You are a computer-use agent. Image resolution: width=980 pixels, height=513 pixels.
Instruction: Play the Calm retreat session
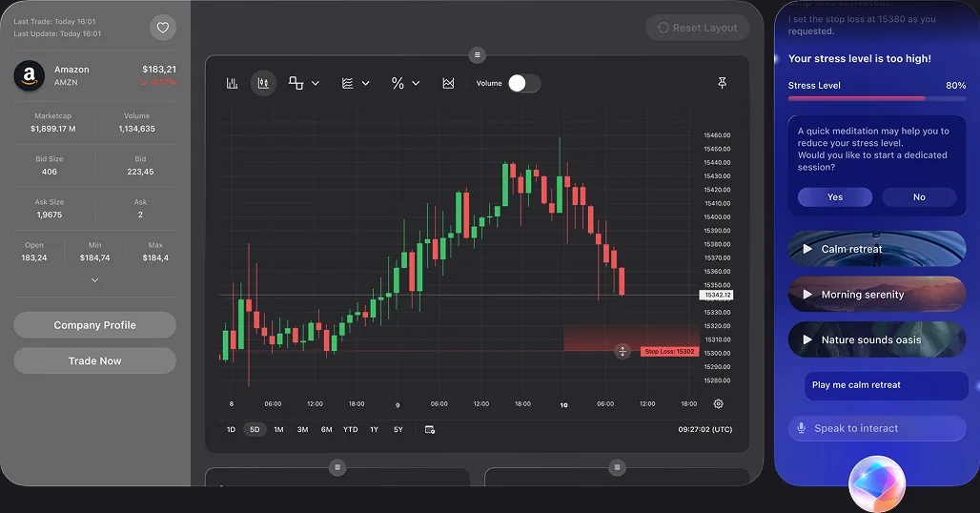click(877, 249)
